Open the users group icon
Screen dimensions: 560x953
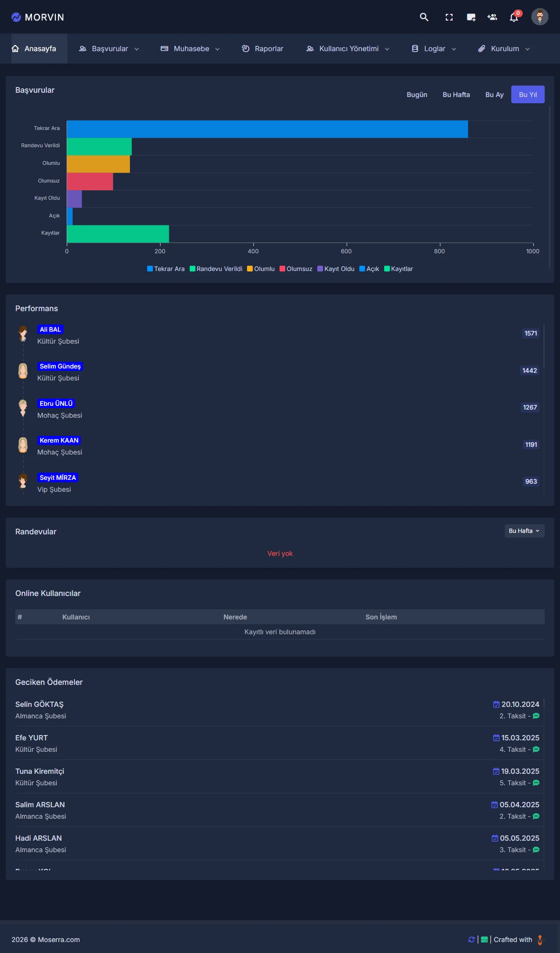(x=492, y=17)
